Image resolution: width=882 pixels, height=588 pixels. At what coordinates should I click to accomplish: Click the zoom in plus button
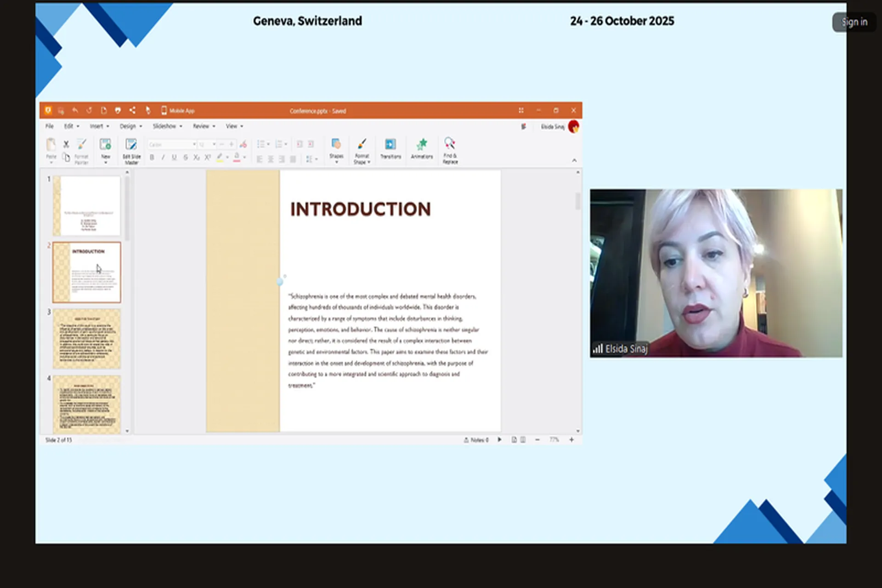coord(571,440)
